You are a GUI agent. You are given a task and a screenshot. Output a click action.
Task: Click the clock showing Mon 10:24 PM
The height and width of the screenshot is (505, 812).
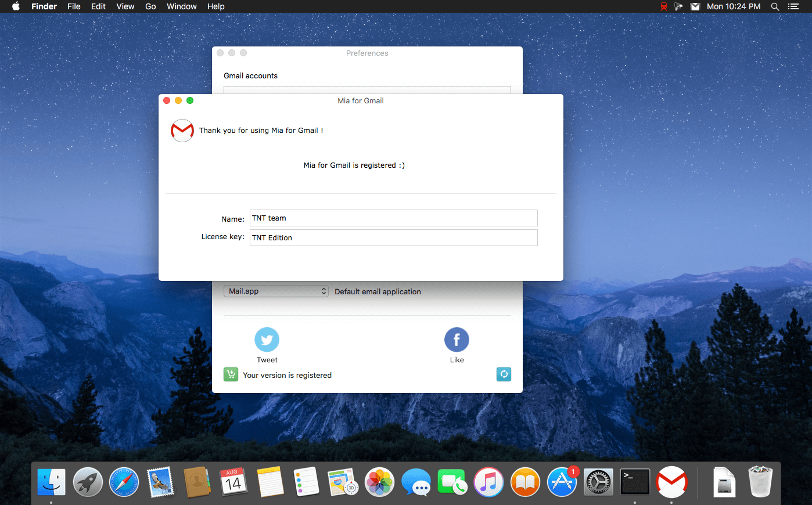tap(734, 6)
